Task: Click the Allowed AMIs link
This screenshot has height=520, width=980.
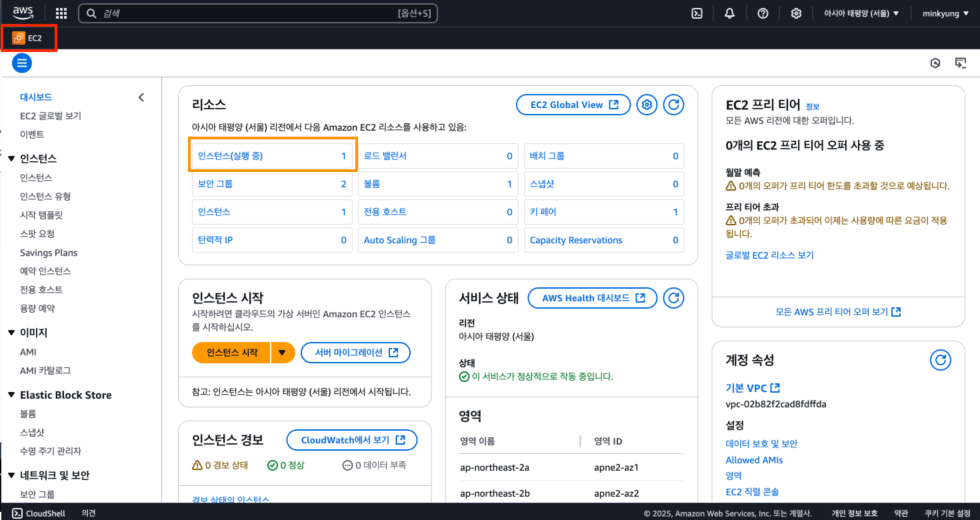Action: [x=754, y=460]
